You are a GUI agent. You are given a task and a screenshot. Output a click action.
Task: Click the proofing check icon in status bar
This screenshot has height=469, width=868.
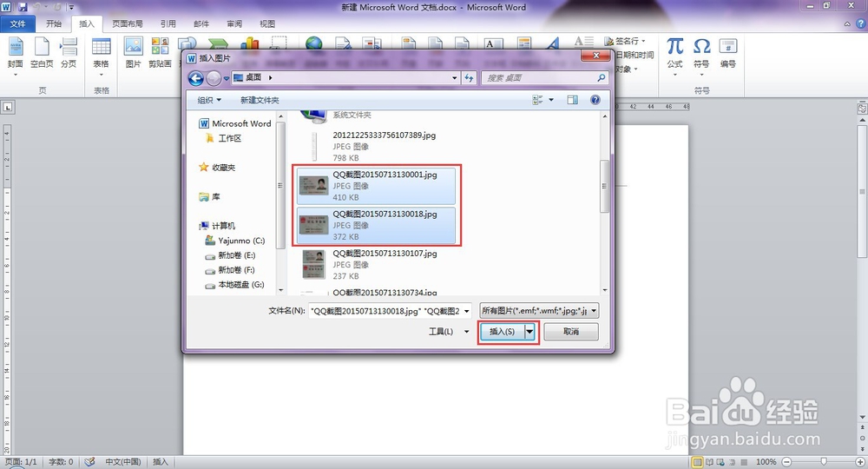pyautogui.click(x=89, y=461)
